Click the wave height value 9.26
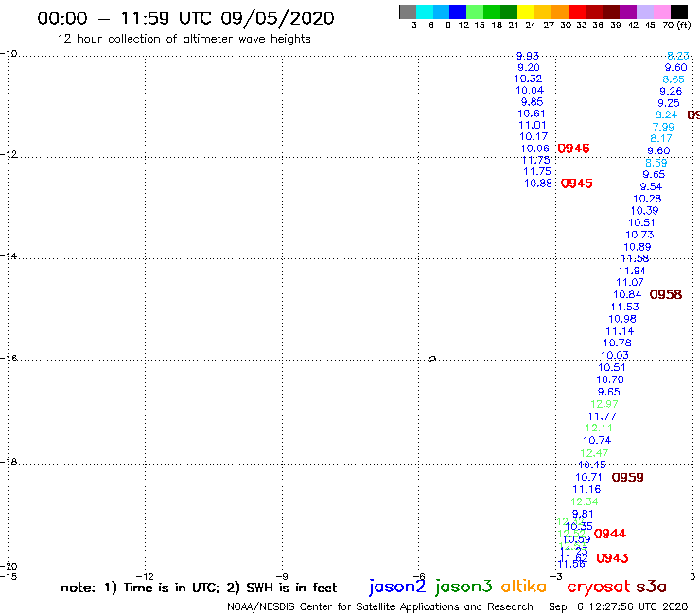 click(x=671, y=91)
